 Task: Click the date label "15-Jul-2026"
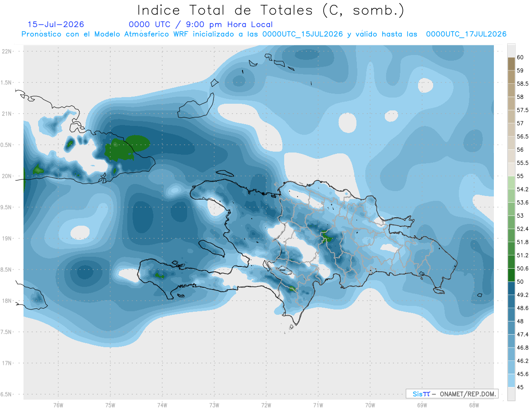pyautogui.click(x=56, y=24)
